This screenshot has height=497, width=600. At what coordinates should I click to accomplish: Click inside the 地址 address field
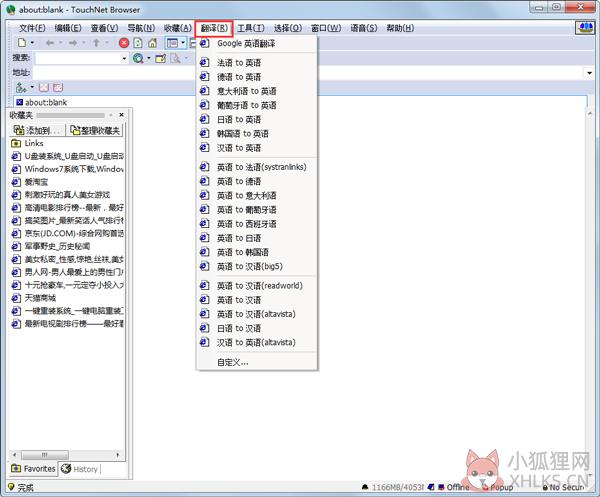tap(309, 73)
